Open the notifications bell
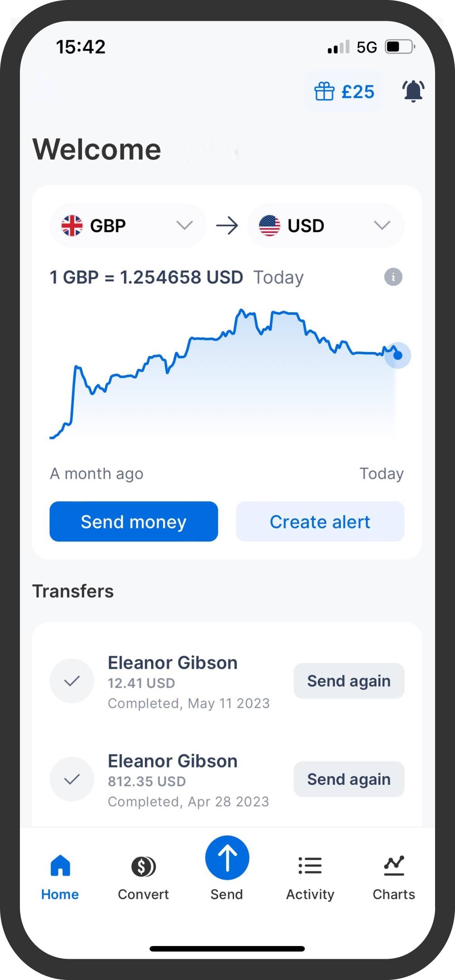This screenshot has height=980, width=455. (413, 91)
